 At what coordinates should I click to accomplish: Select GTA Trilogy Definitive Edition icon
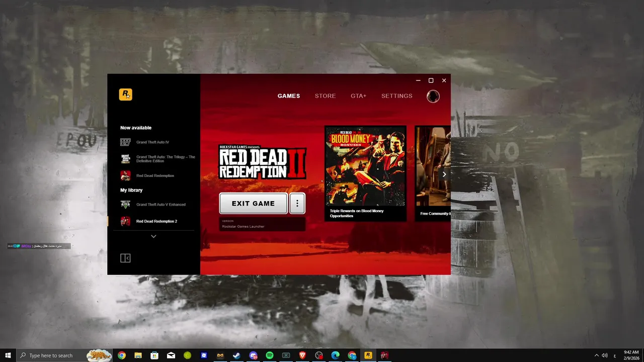click(x=125, y=159)
